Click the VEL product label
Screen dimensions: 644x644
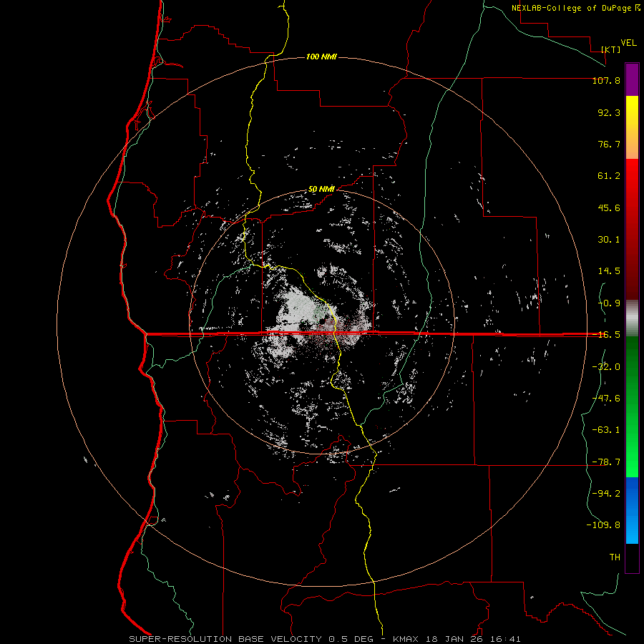pos(628,43)
